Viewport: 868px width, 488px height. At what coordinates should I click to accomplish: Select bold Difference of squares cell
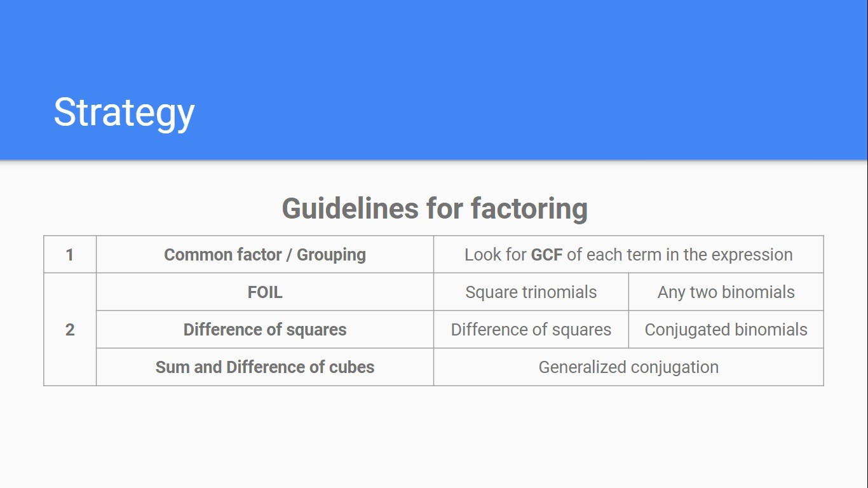(x=265, y=330)
